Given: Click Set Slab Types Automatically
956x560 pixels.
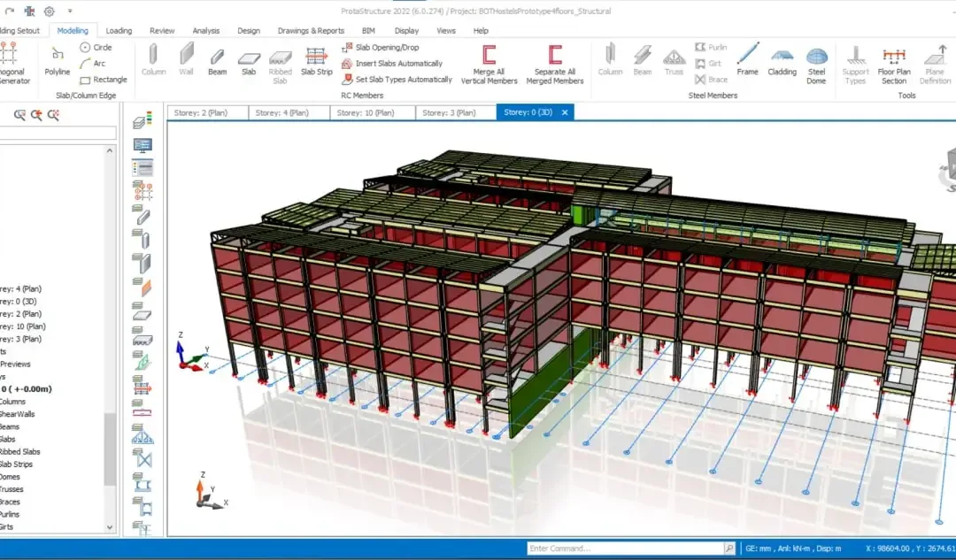Looking at the screenshot, I should click(397, 80).
